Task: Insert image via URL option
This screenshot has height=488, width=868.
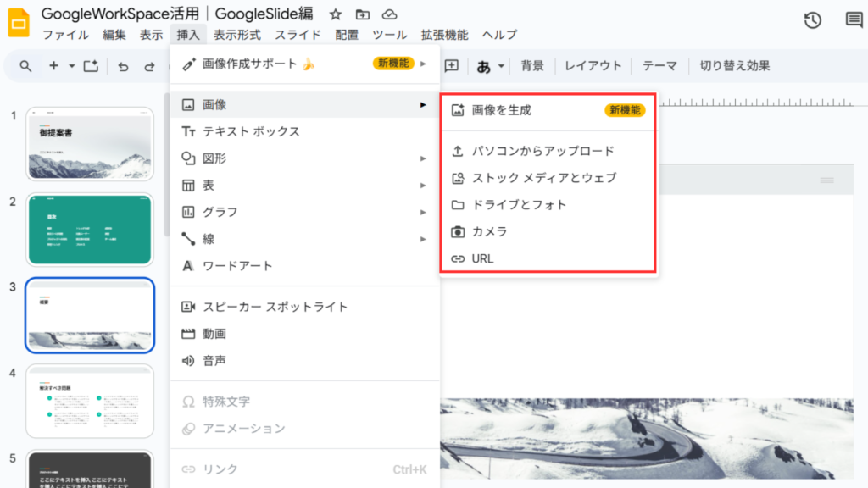Action: click(x=482, y=258)
